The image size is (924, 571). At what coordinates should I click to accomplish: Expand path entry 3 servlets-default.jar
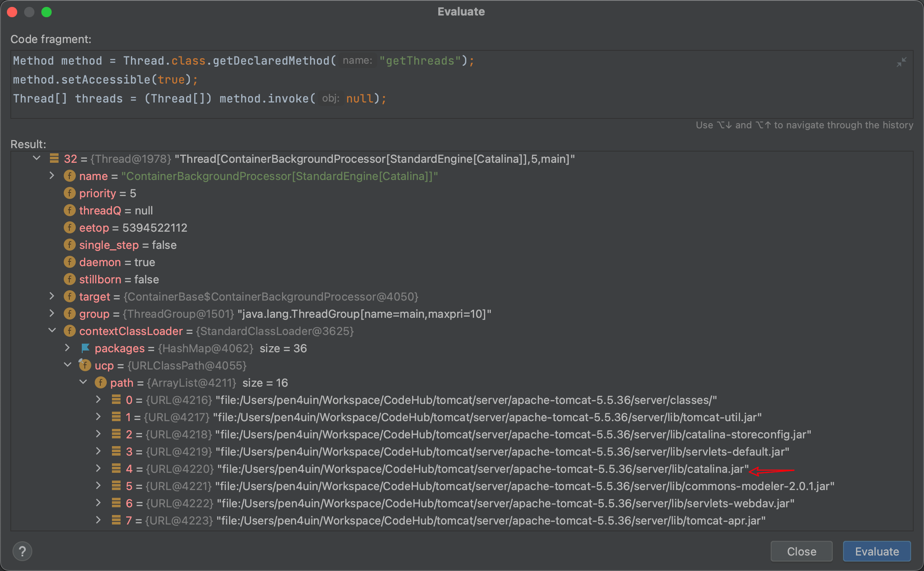click(x=99, y=451)
